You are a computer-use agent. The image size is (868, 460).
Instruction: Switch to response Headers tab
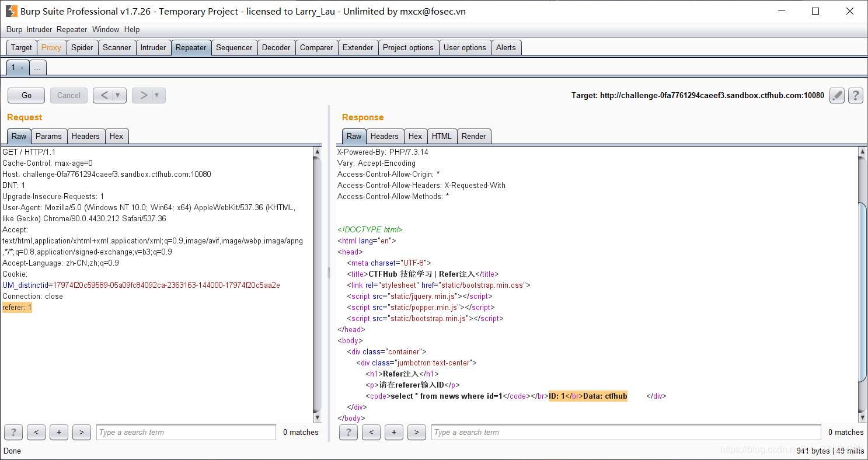click(385, 136)
